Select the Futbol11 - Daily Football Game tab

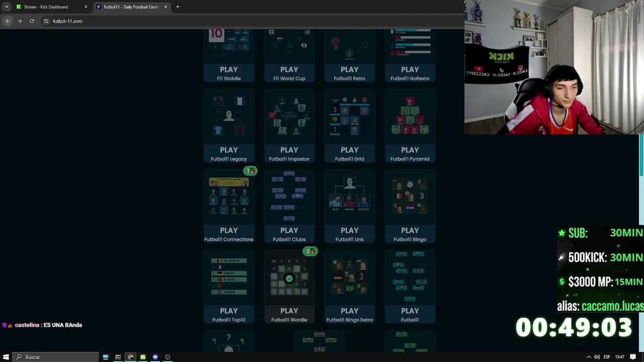pos(132,7)
